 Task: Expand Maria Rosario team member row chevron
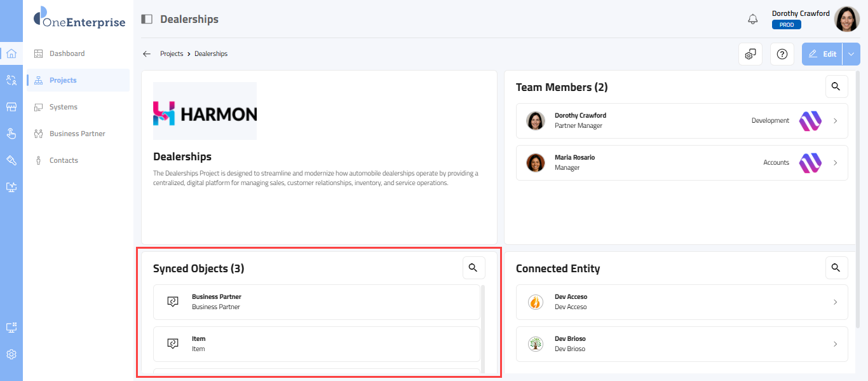[x=836, y=163]
